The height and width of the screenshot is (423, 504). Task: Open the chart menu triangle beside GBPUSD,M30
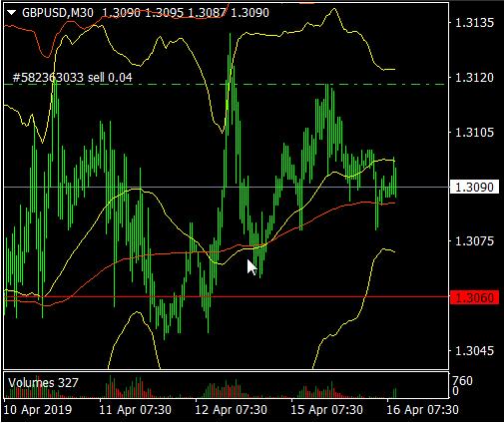tap(12, 13)
